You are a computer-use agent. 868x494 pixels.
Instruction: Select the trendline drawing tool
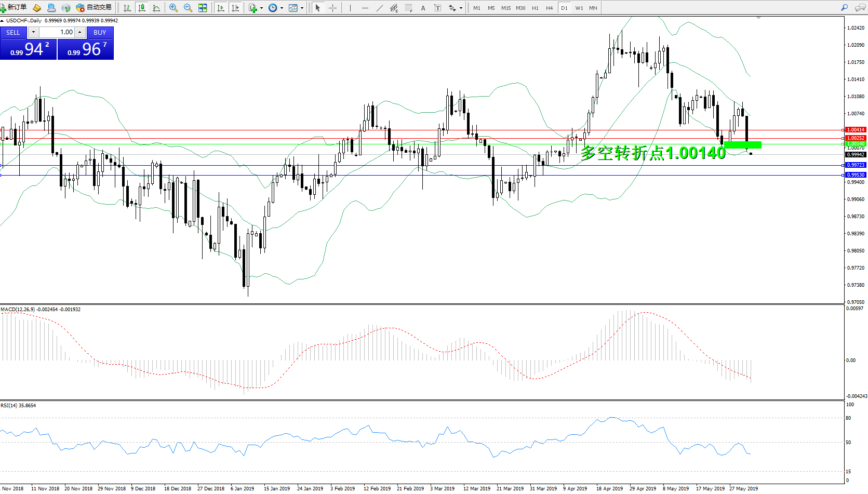point(380,8)
